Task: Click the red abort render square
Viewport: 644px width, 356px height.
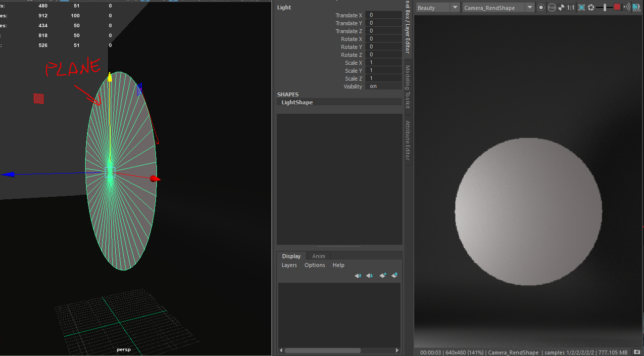Action: tap(616, 7)
